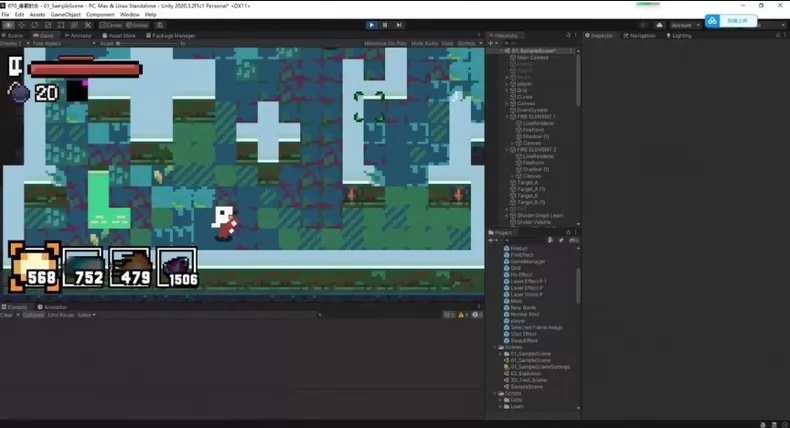This screenshot has height=428, width=790.
Task: Select Main Camera in the Hierarchy
Action: [532, 57]
